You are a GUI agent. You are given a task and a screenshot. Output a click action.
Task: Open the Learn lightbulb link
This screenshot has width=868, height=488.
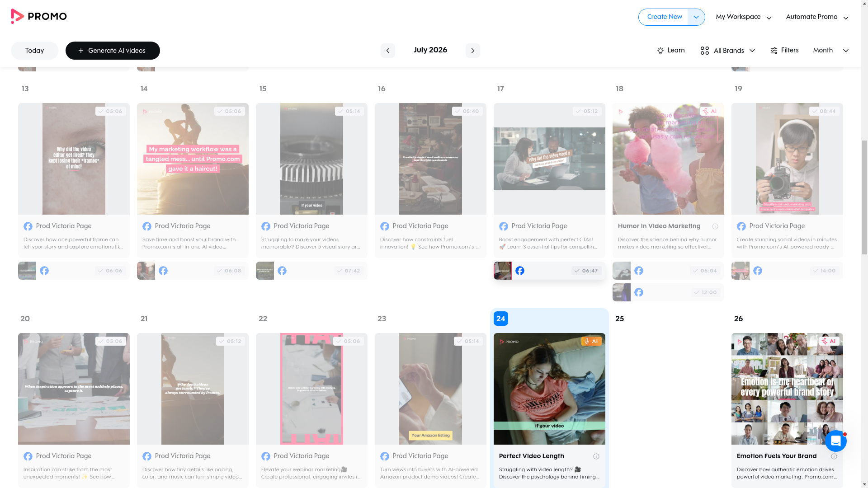(670, 51)
